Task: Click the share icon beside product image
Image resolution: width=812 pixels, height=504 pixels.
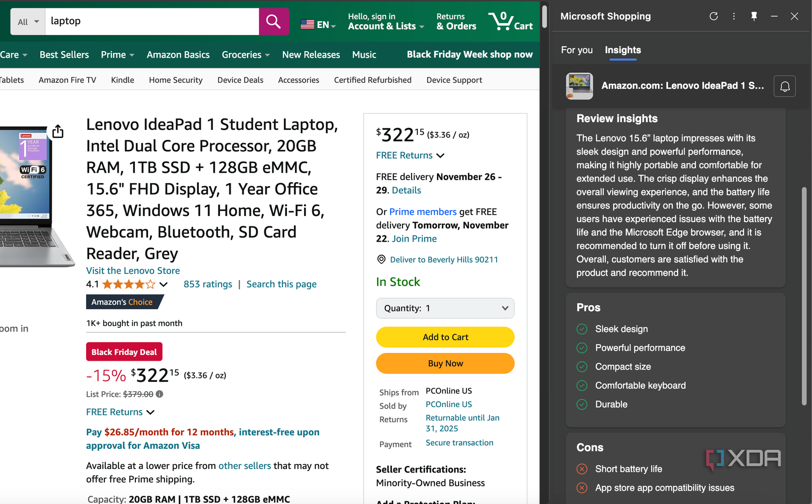Action: [x=58, y=131]
